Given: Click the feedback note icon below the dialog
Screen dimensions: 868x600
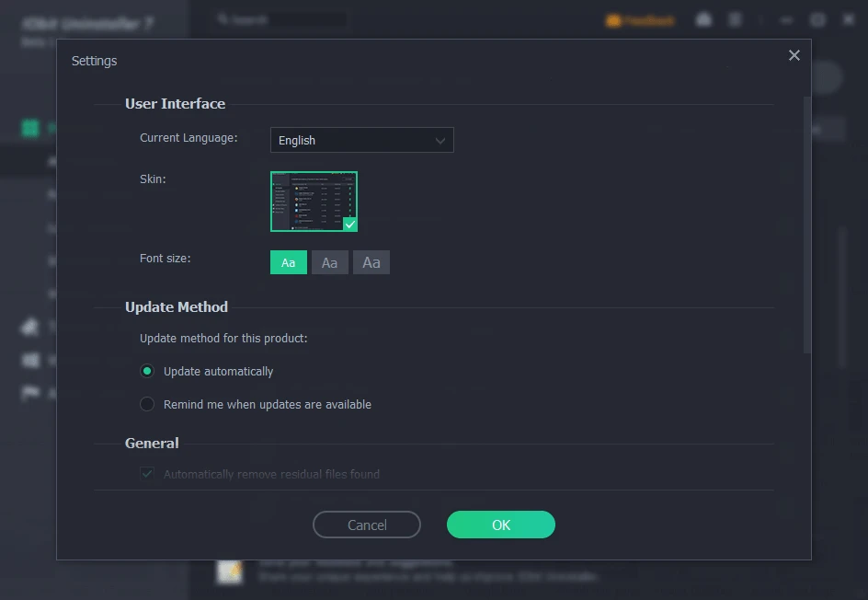Looking at the screenshot, I should coord(229,571).
